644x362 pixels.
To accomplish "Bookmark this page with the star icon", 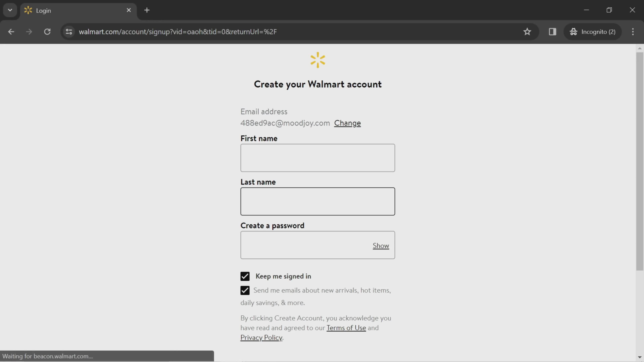I will 527,32.
